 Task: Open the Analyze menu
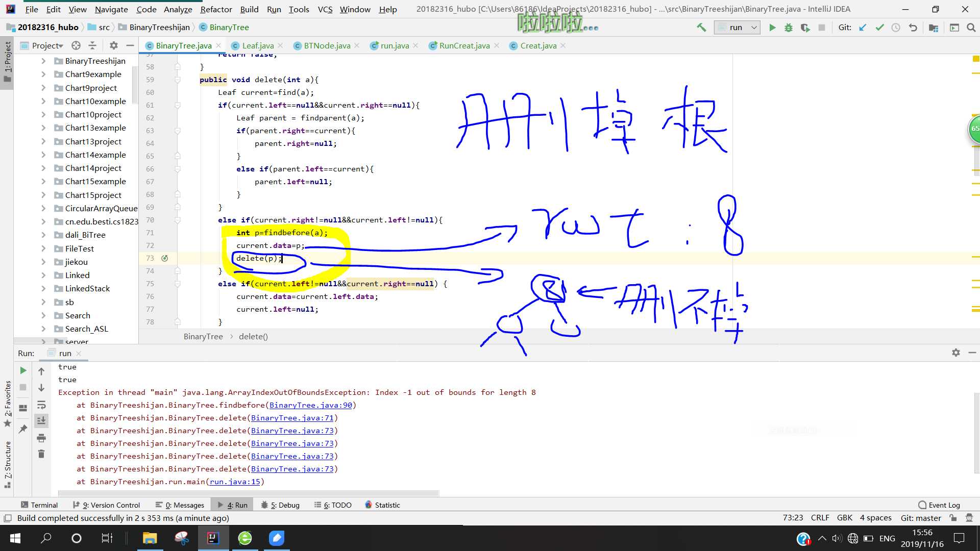coord(178,9)
